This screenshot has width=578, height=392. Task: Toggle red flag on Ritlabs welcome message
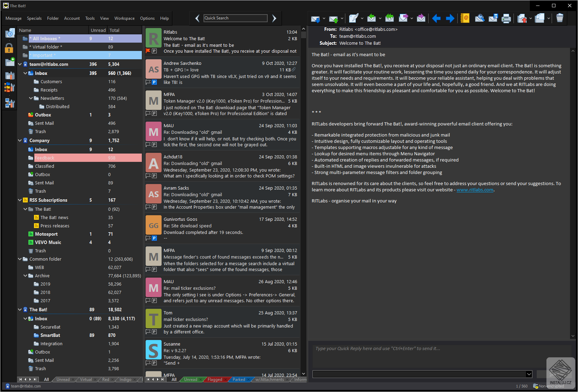pos(148,51)
